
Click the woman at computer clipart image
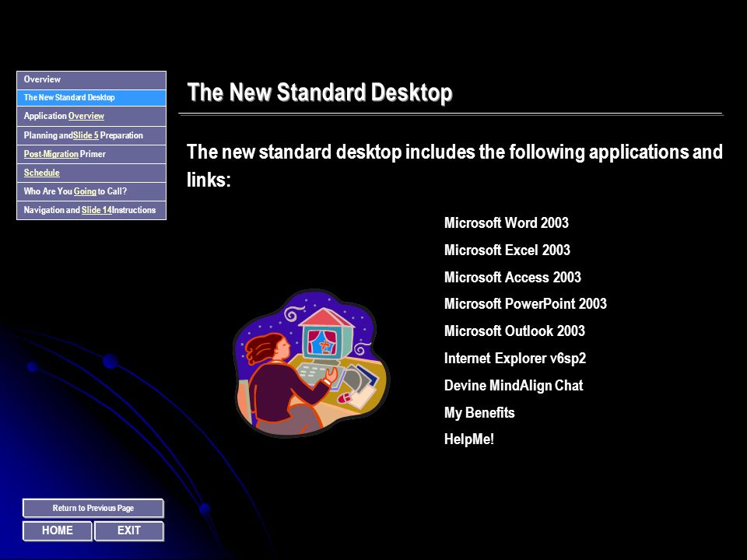pyautogui.click(x=311, y=363)
